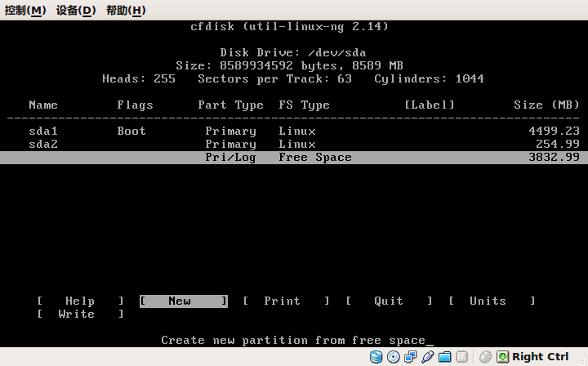Click the mouse capture indicator icon
588x366 pixels.
tap(486, 357)
